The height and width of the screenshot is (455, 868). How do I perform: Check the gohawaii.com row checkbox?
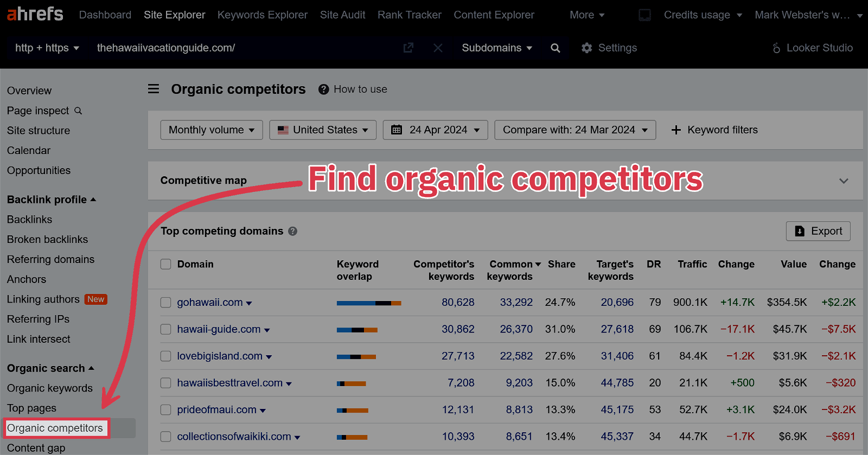point(166,303)
